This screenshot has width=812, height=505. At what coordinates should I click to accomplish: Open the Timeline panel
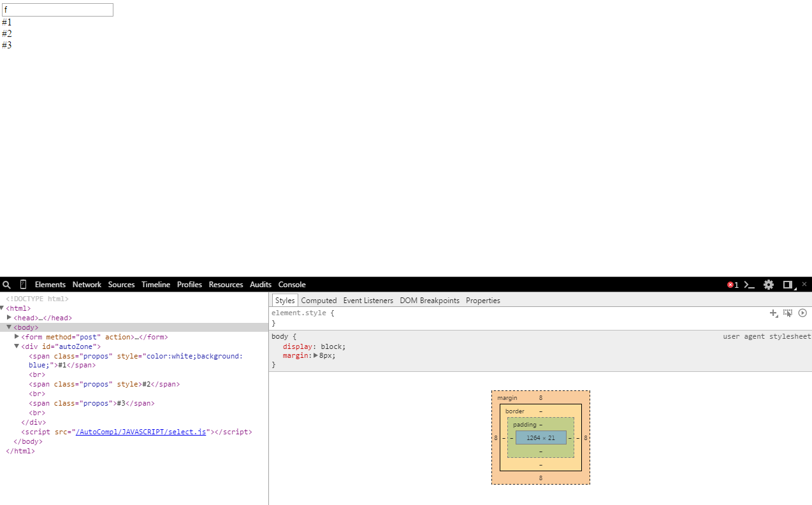tap(156, 285)
